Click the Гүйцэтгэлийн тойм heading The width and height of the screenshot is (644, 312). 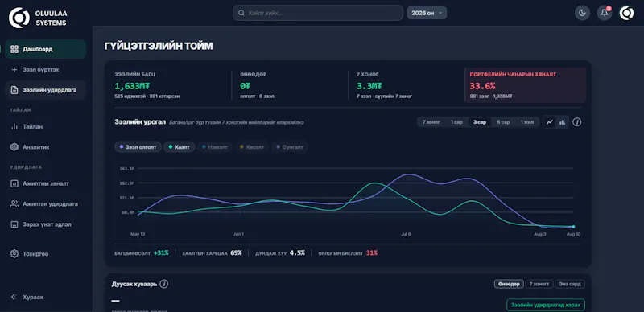159,47
